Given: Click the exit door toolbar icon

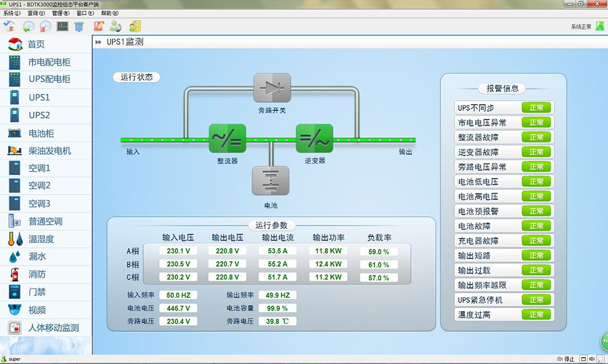Looking at the screenshot, I should (x=135, y=26).
